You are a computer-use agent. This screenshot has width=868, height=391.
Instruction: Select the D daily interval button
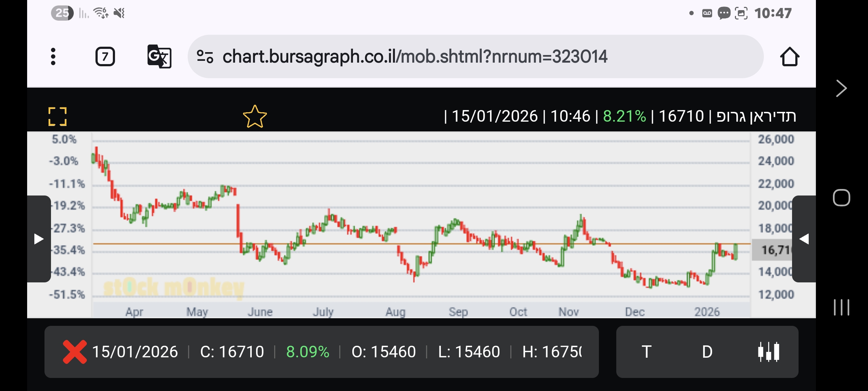click(707, 352)
